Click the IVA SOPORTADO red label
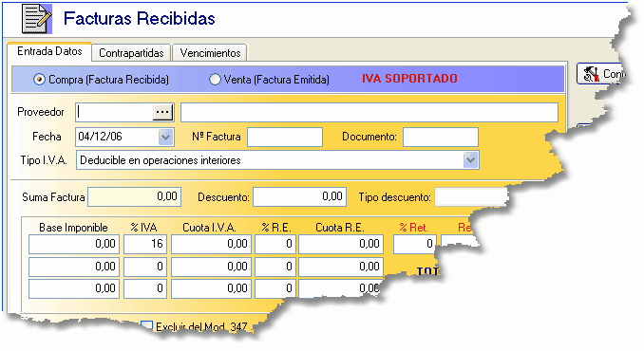The height and width of the screenshot is (351, 644). [409, 79]
